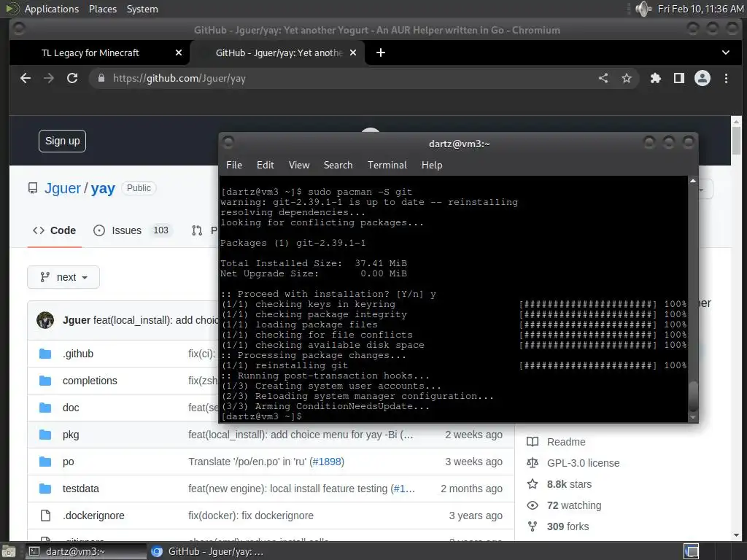Open the .github folder

click(x=78, y=354)
